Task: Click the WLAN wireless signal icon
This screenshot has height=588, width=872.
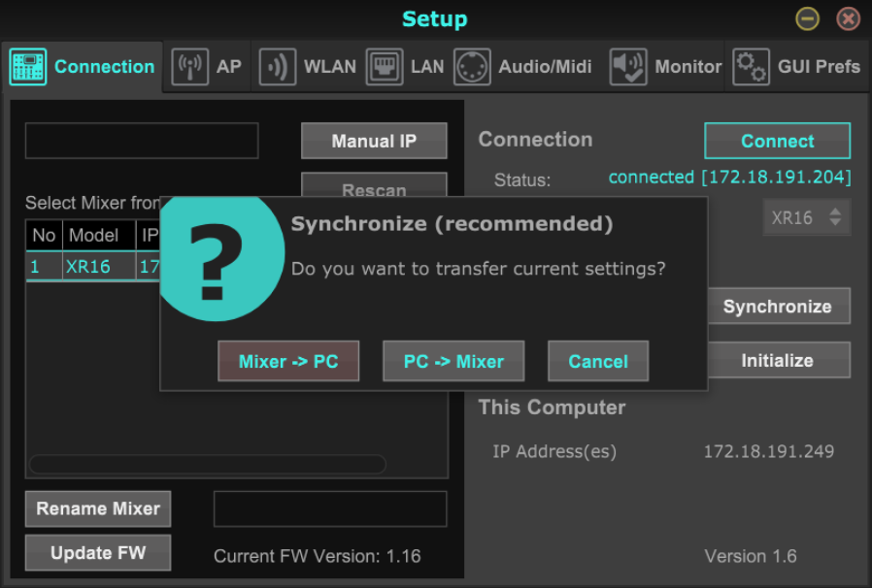Action: [x=278, y=67]
